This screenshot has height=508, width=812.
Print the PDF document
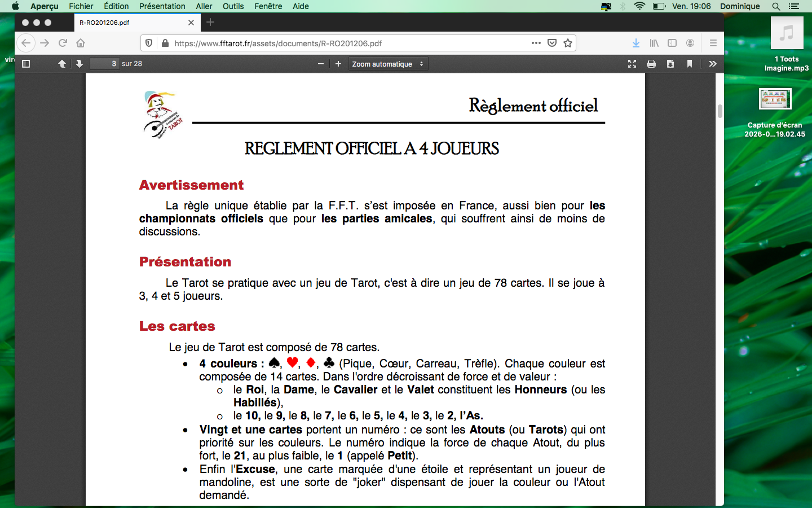(651, 64)
